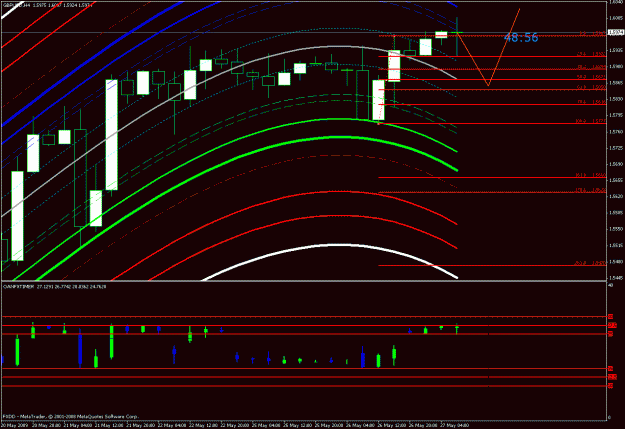Click the 1.5725 price axis label
This screenshot has width=625, height=429.
point(616,148)
